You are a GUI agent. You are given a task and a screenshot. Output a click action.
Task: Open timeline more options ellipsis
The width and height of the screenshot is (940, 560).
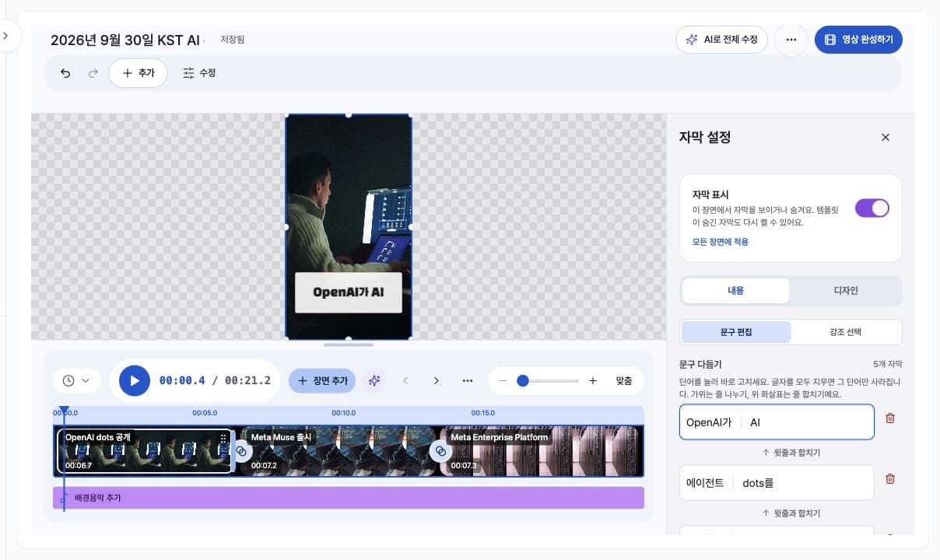click(468, 381)
